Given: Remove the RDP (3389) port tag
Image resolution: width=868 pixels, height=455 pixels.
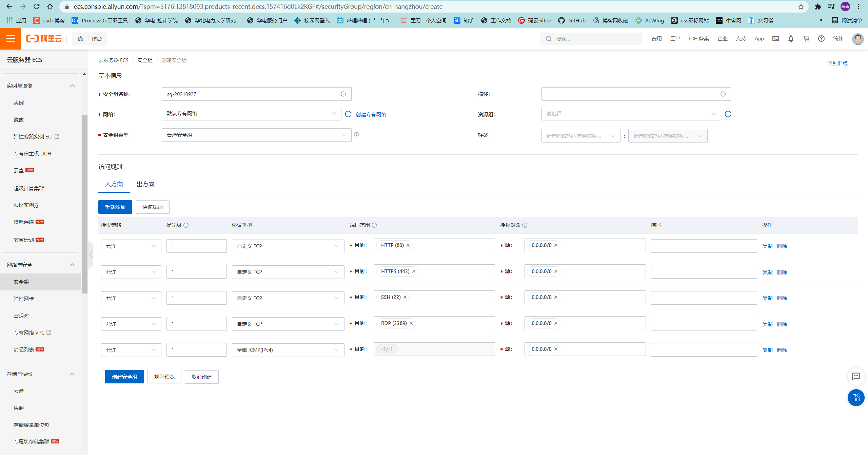Looking at the screenshot, I should [411, 323].
